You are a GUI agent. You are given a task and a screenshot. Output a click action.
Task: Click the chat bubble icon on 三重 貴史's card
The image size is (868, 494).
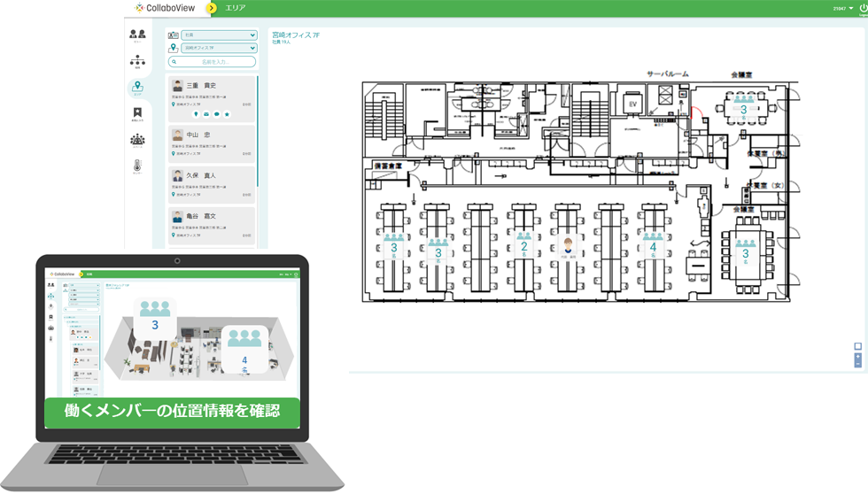pos(216,114)
